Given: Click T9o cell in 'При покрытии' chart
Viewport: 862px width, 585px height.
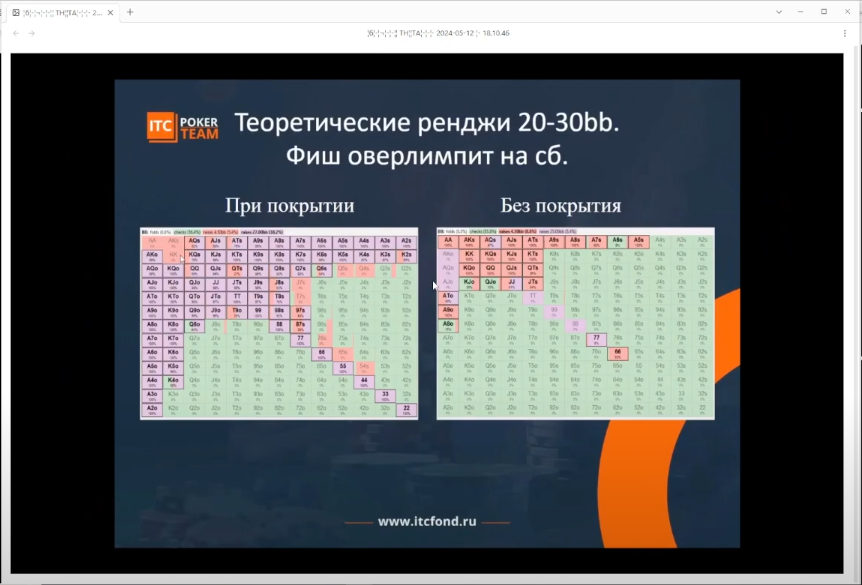Looking at the screenshot, I should [x=236, y=312].
